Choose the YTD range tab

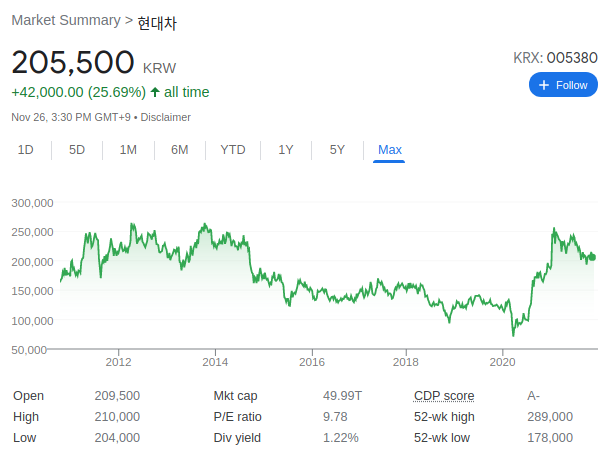point(233,149)
